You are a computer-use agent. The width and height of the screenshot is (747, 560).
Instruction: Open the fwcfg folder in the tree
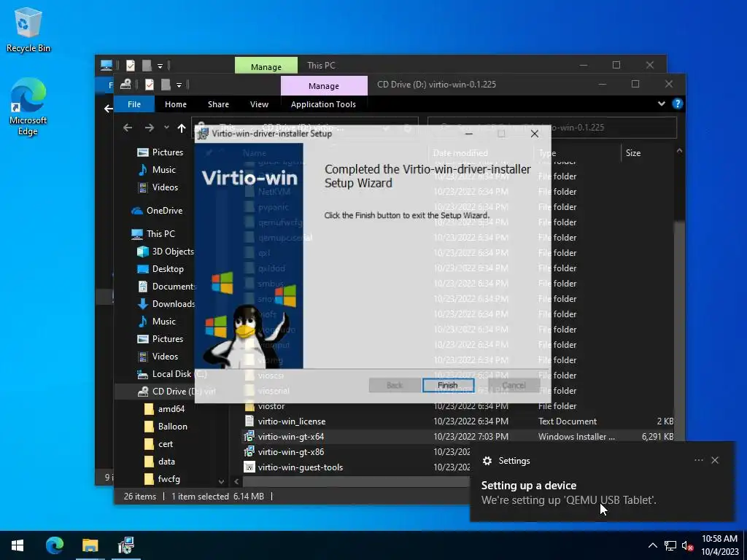tap(162, 479)
